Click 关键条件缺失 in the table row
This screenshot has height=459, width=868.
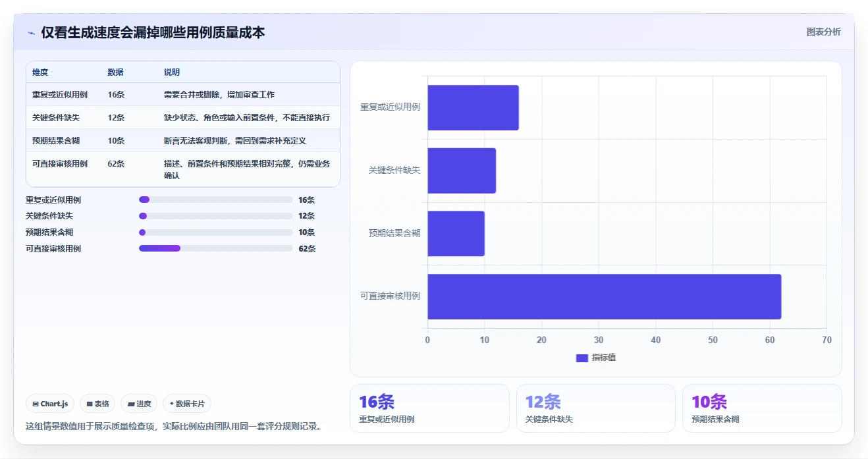[x=56, y=118]
